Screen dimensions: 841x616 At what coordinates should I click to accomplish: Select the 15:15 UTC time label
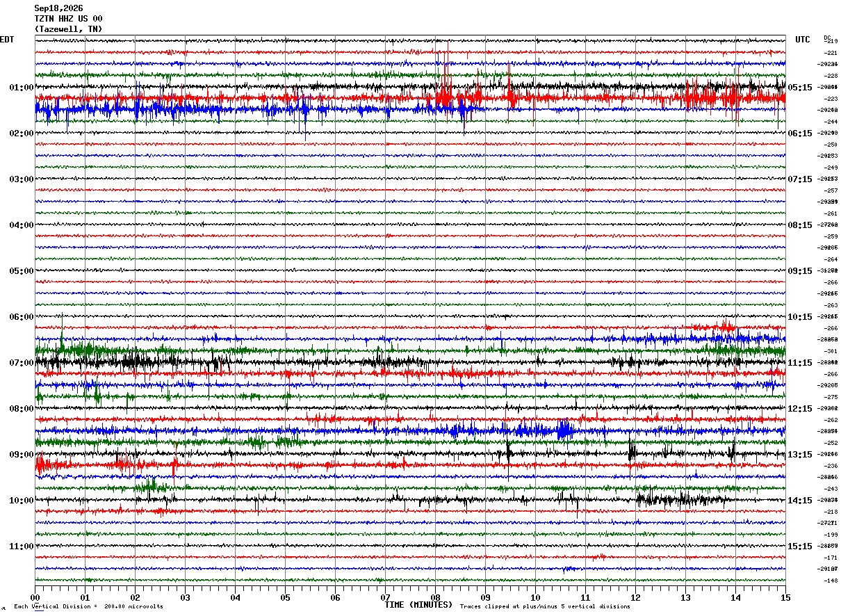(801, 546)
